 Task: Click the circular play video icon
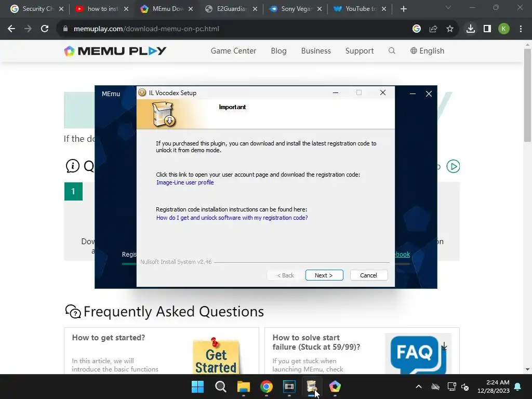453,166
